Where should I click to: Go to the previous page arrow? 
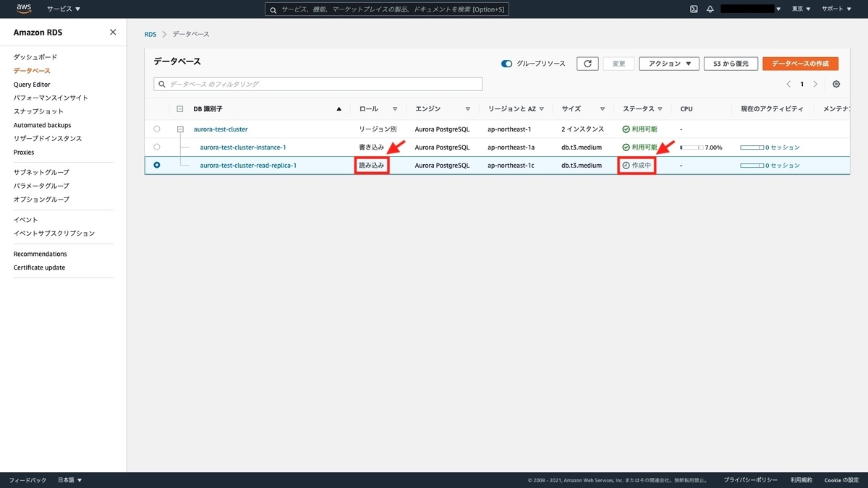point(788,84)
